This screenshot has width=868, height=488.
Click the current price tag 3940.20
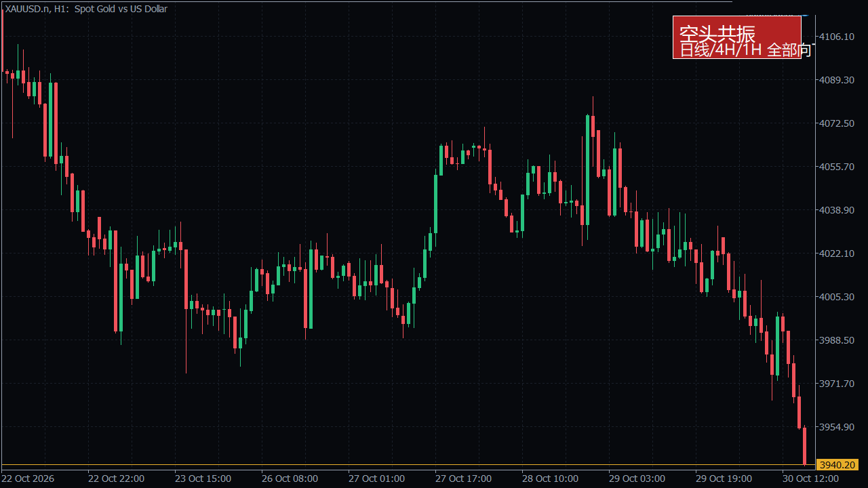[837, 465]
